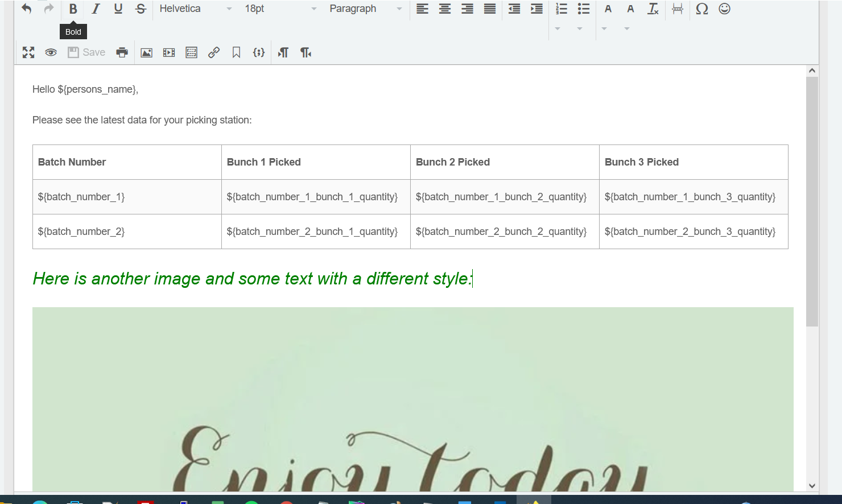This screenshot has width=842, height=504.
Task: Insert an image using the picture icon
Action: click(x=146, y=53)
